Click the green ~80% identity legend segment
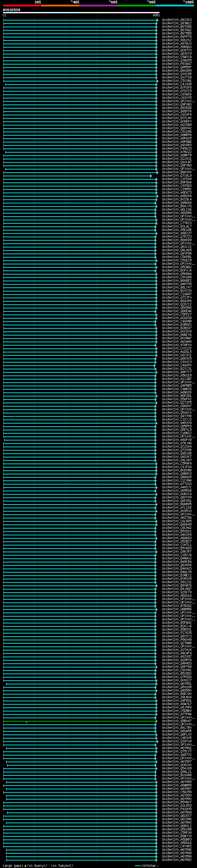This screenshot has height=868, width=197. coord(137,6)
